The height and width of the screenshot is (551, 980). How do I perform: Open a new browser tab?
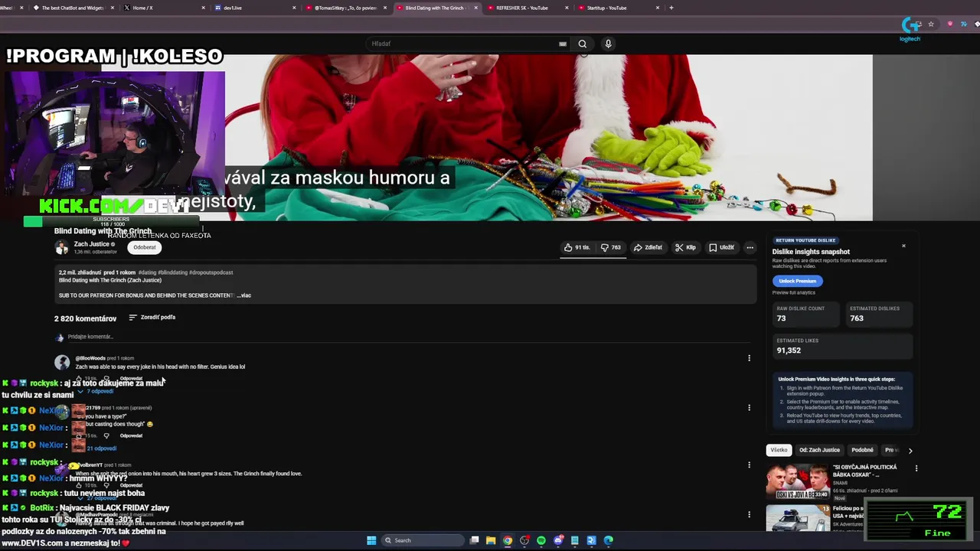tap(671, 8)
